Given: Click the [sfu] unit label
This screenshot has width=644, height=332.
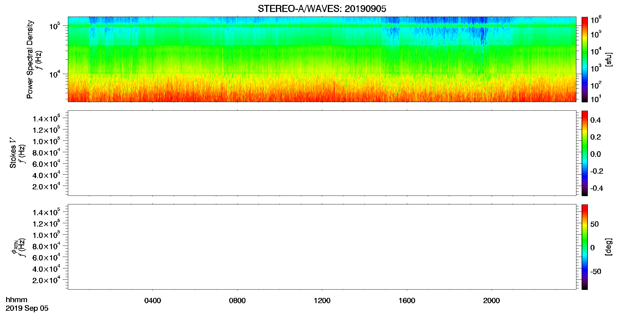Looking at the screenshot, I should [x=609, y=59].
